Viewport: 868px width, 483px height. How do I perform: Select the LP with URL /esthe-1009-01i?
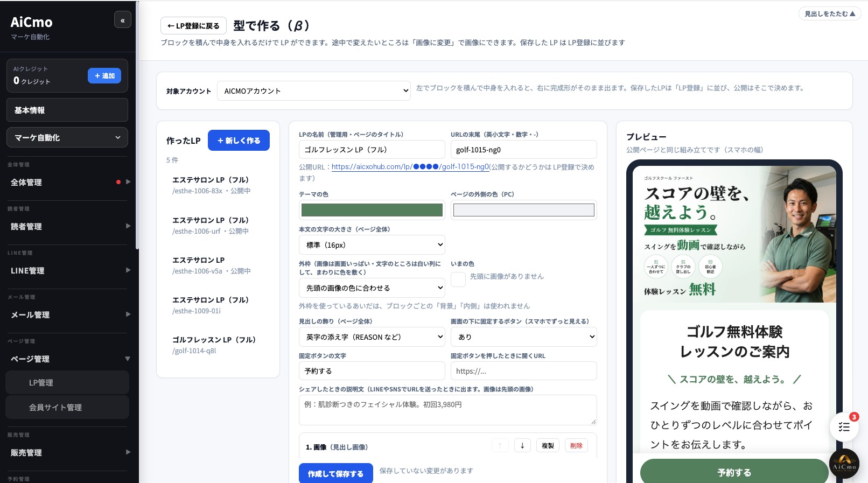pyautogui.click(x=218, y=305)
